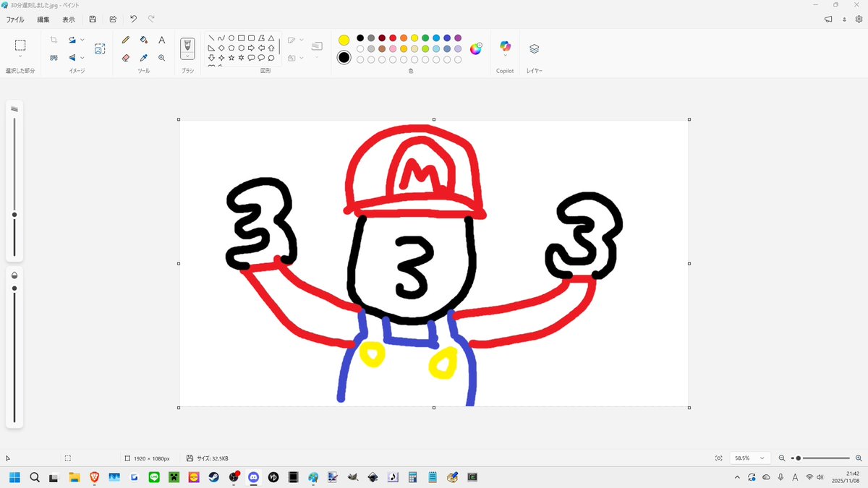
Task: Select the Curve shape
Action: [221, 38]
